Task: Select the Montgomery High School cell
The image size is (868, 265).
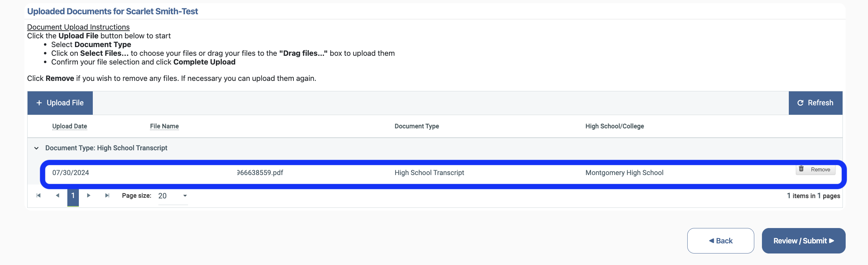Action: click(624, 173)
